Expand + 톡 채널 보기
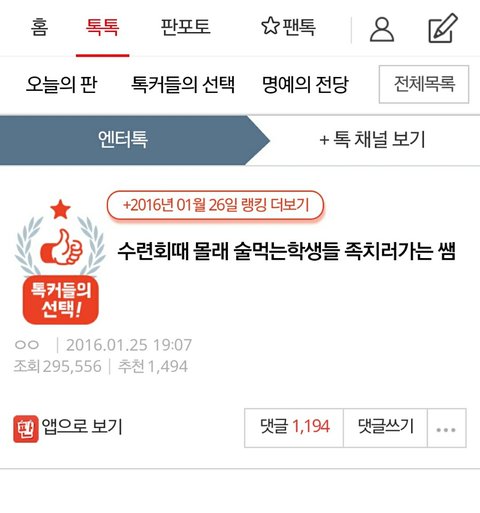480x513 pixels. (x=372, y=139)
